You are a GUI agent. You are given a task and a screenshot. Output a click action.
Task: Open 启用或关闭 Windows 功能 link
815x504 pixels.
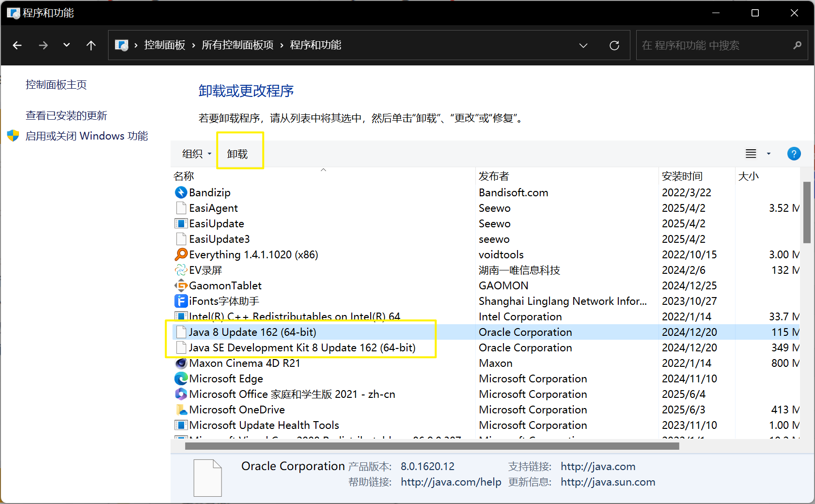click(x=87, y=136)
